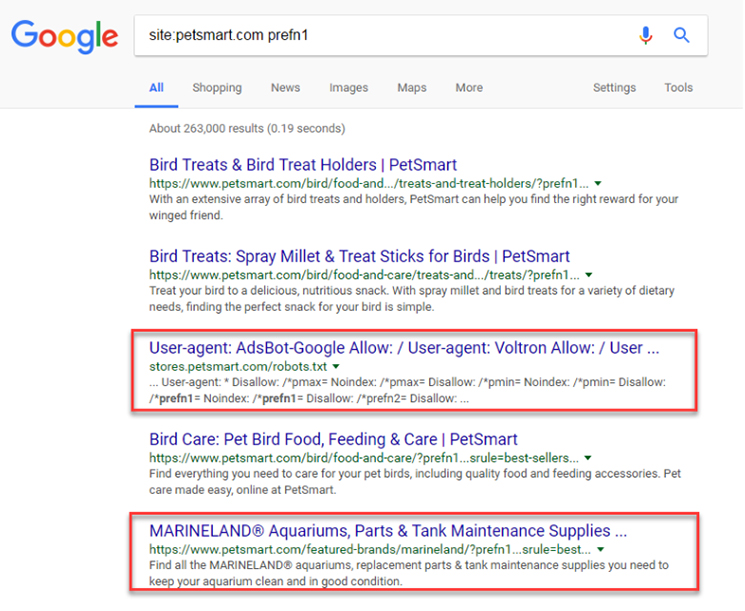Click the robots.txt snippet with Disallow rules

(408, 391)
